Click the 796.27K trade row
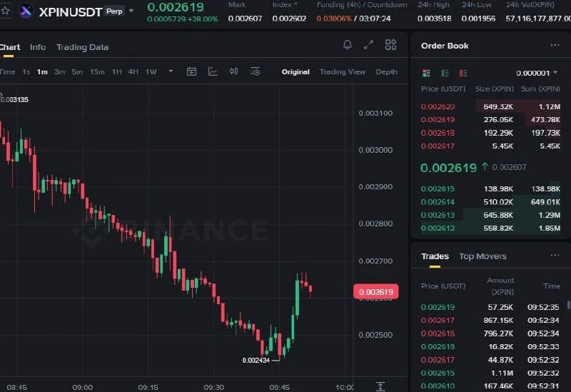 coord(490,333)
